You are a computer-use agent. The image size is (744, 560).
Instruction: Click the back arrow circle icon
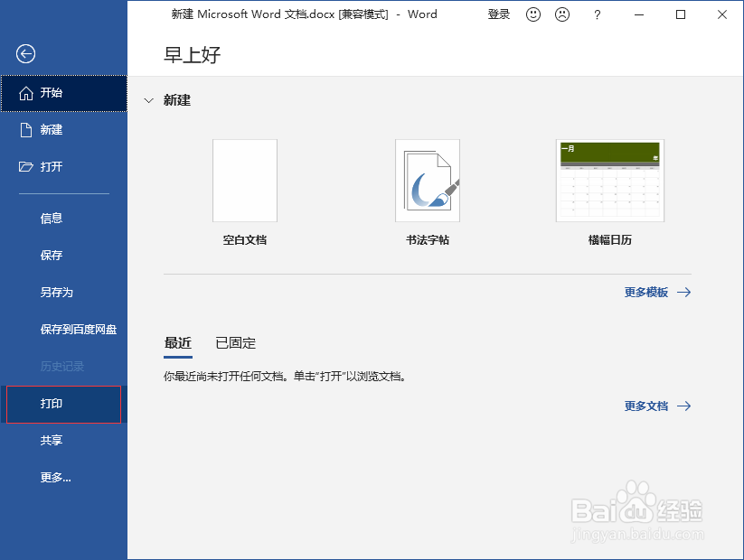(x=25, y=53)
